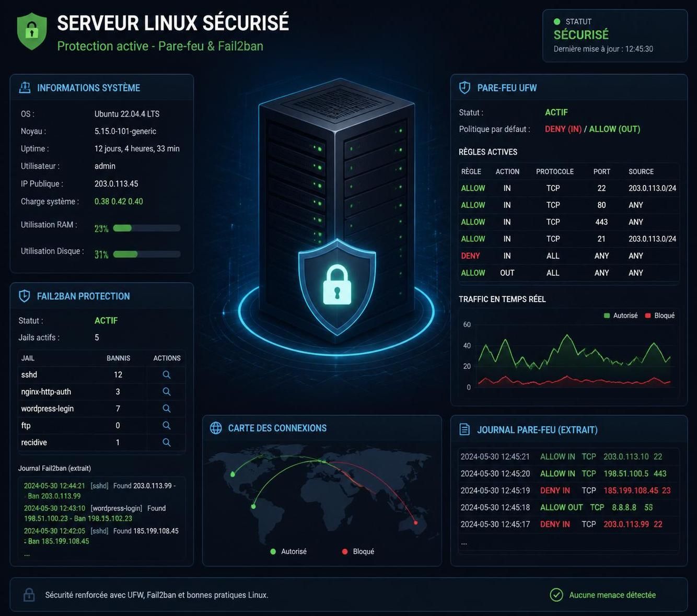Click the Bloqué traffic legend swatch
Image resolution: width=697 pixels, height=616 pixels.
pos(648,316)
